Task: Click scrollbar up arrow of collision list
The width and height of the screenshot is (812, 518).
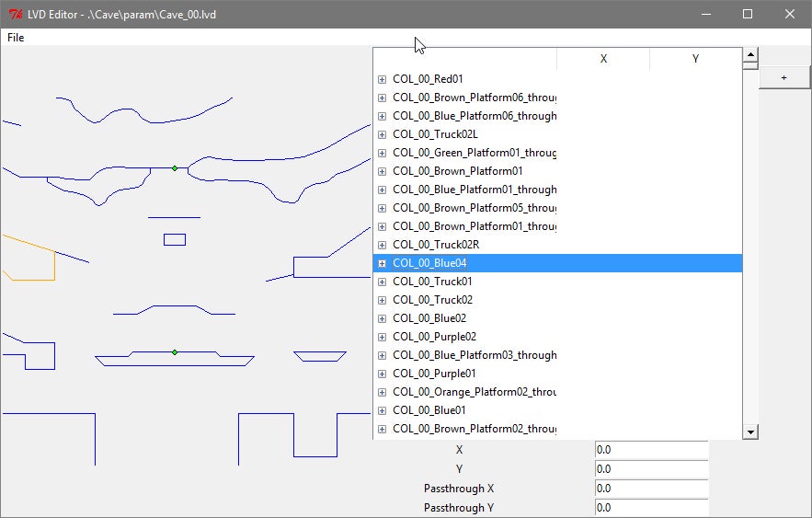Action: click(x=750, y=54)
